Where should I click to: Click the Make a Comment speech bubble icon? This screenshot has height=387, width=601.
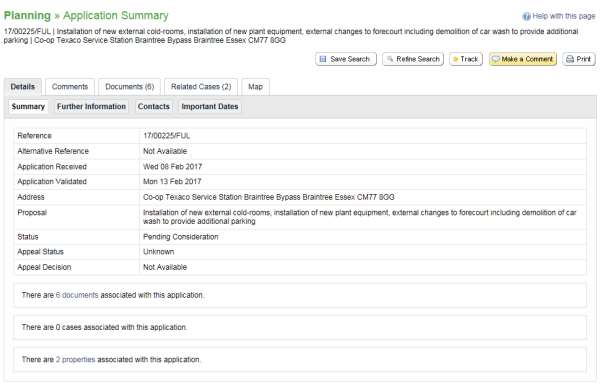tap(496, 59)
